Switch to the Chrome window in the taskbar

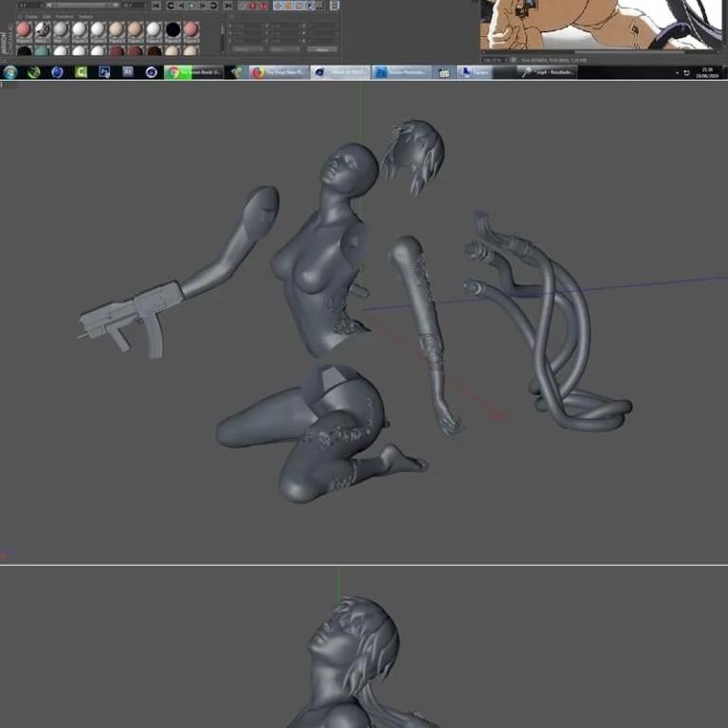(x=193, y=72)
